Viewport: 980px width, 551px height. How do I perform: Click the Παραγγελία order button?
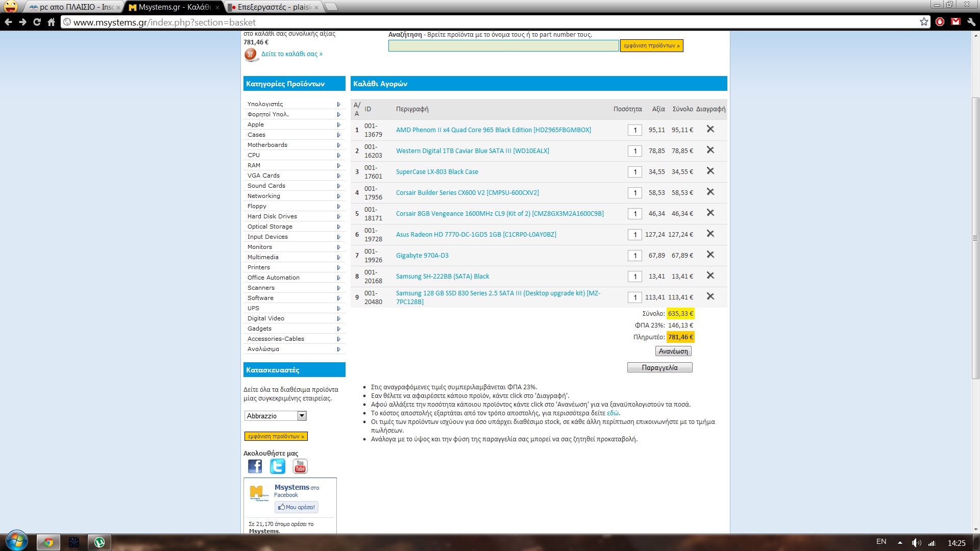[659, 367]
